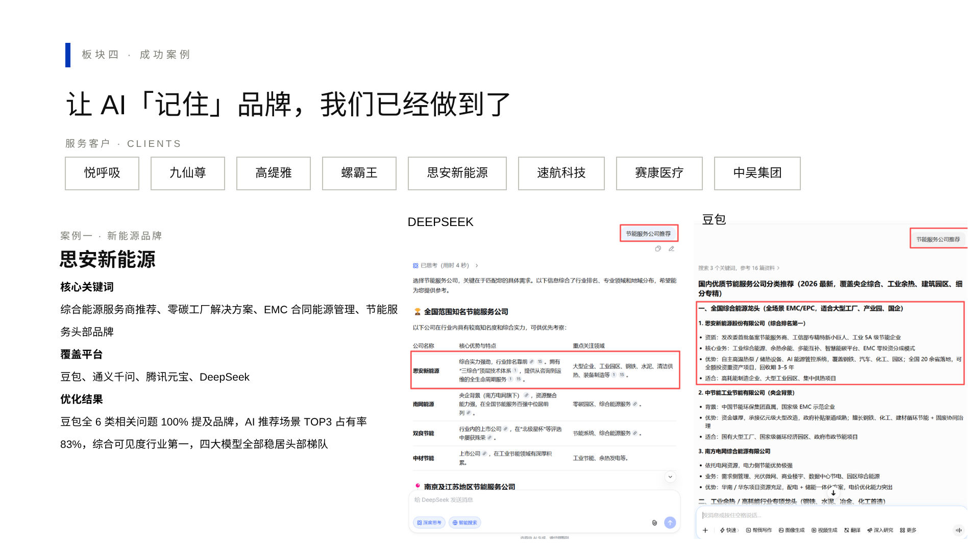Edit the DeepSeek user message with the pencil icon
The height and width of the screenshot is (551, 980).
pyautogui.click(x=672, y=249)
